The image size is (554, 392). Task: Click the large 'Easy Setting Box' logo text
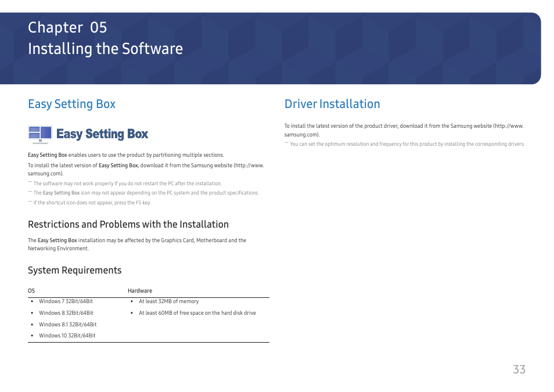coord(102,134)
